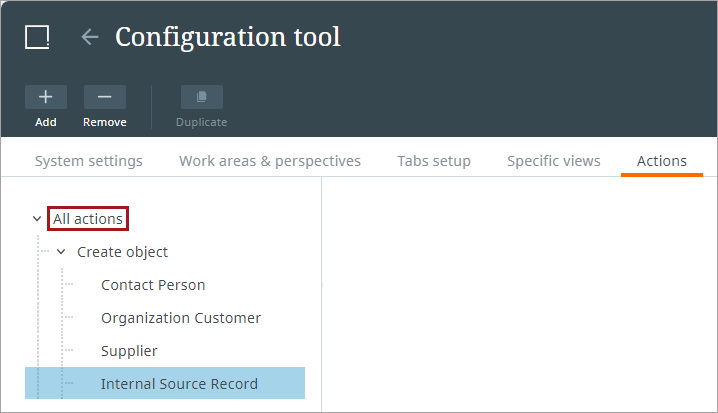Collapse the Create object node
The height and width of the screenshot is (413, 718).
pos(61,252)
